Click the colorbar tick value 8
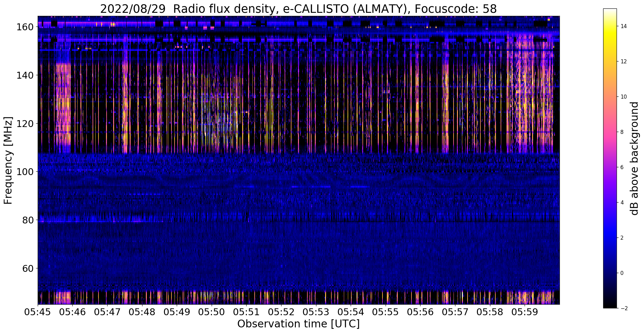The width and height of the screenshot is (644, 333). point(622,132)
